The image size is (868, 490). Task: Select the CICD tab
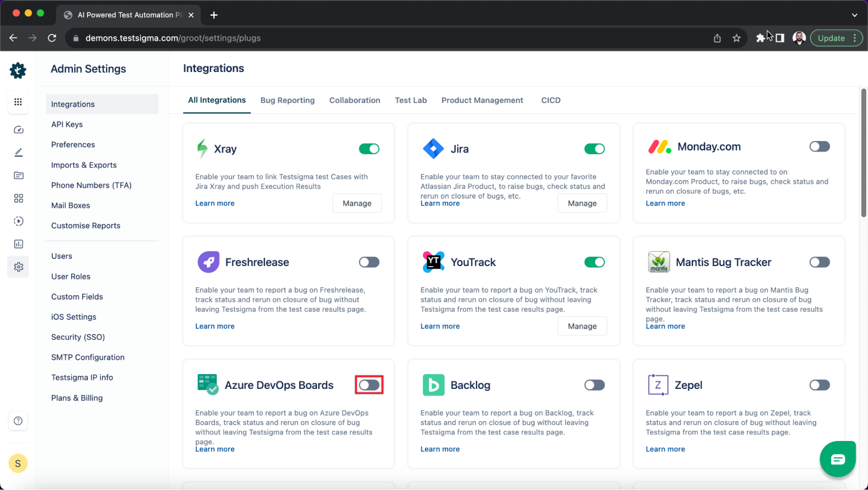coord(551,100)
